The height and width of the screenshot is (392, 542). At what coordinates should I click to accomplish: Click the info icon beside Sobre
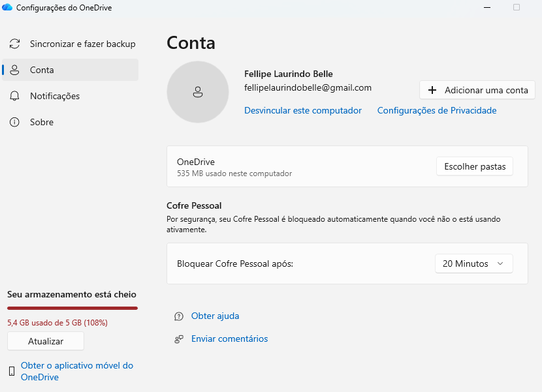point(14,122)
